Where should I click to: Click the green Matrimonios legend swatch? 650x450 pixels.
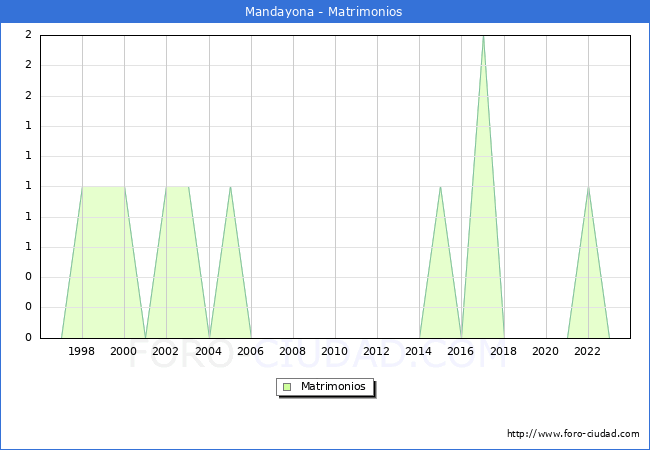(287, 387)
